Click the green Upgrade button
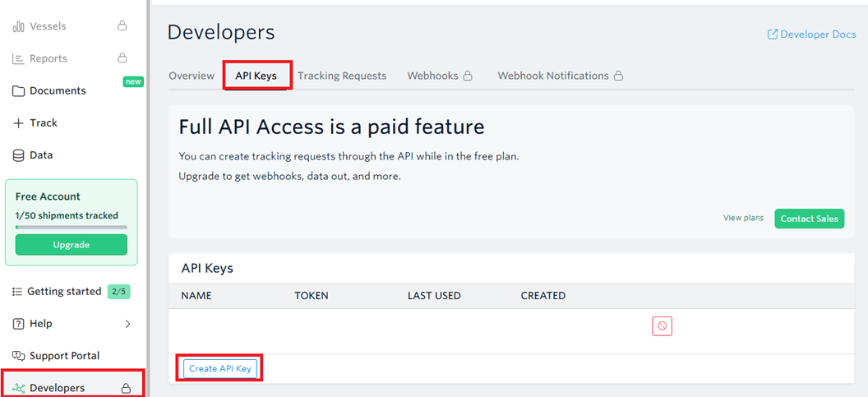Viewport: 868px width, 397px height. pos(72,245)
